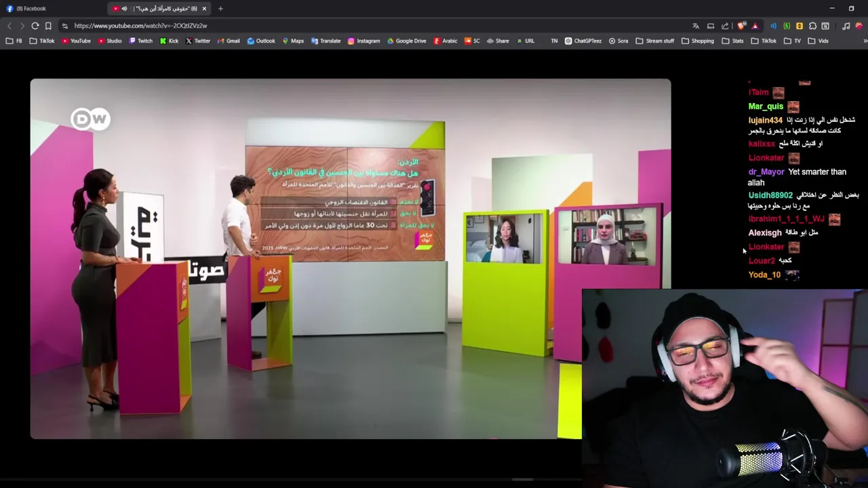This screenshot has width=868, height=488.
Task: Bookmark this page with the bookmark icon
Action: pyautogui.click(x=48, y=26)
